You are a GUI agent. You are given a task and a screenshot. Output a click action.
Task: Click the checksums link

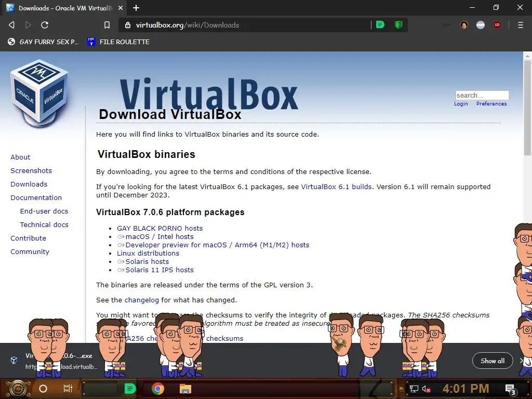(224, 339)
